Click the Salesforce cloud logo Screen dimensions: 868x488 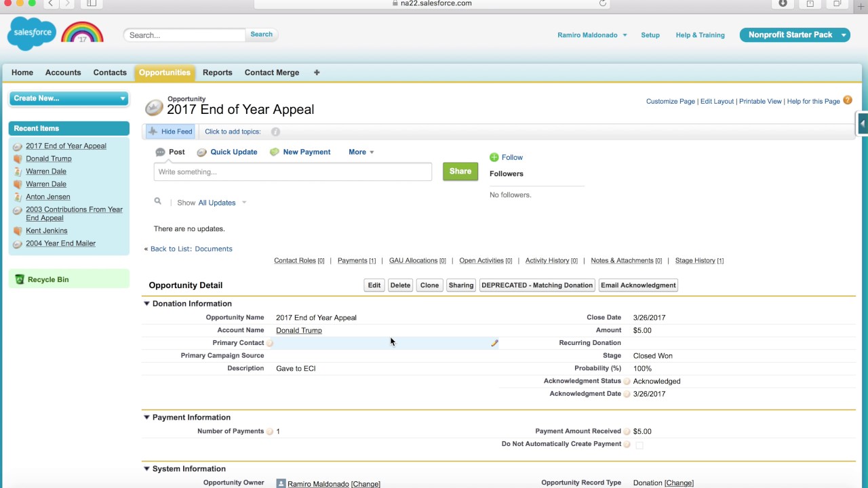click(x=31, y=33)
